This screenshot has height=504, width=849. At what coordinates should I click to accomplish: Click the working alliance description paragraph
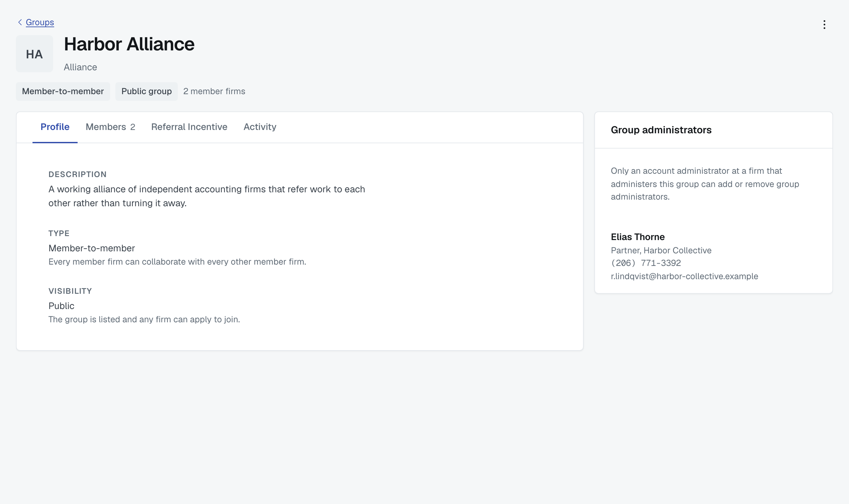click(x=207, y=196)
